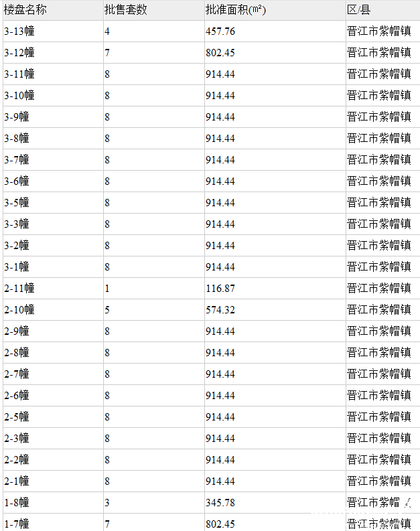
Task: Click the 345.78 area value
Action: [220, 503]
